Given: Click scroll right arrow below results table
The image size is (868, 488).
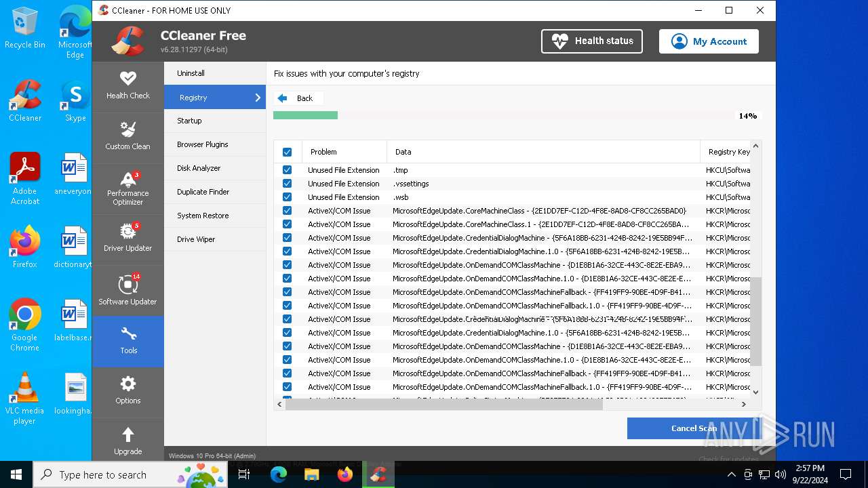Looking at the screenshot, I should [744, 404].
